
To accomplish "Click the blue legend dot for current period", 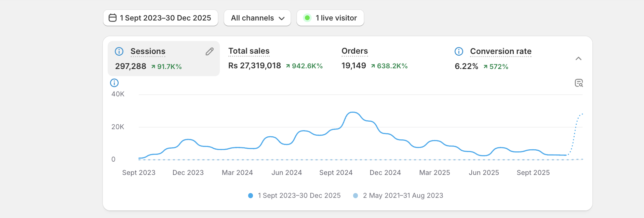I will [251, 195].
